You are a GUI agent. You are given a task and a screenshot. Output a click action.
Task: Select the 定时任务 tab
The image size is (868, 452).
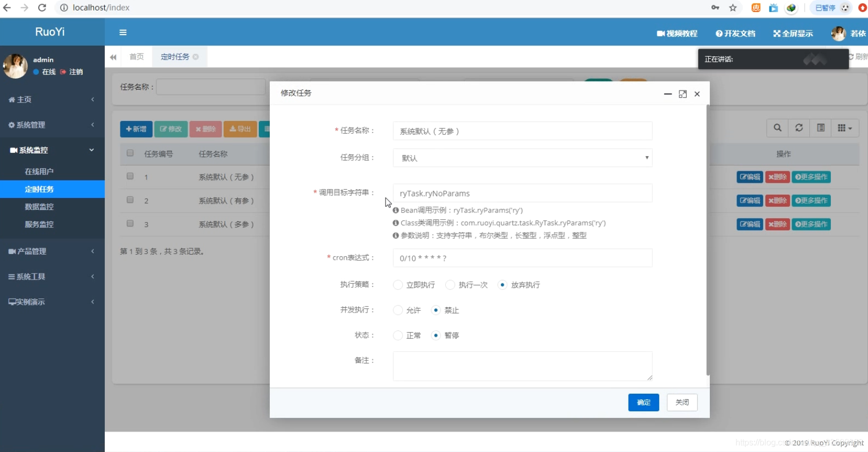coord(175,57)
